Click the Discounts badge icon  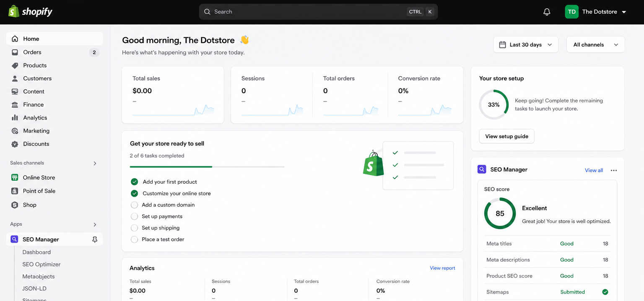click(x=15, y=144)
